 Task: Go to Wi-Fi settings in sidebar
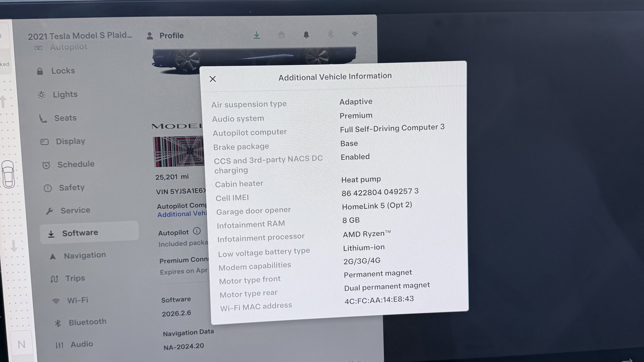tap(78, 300)
